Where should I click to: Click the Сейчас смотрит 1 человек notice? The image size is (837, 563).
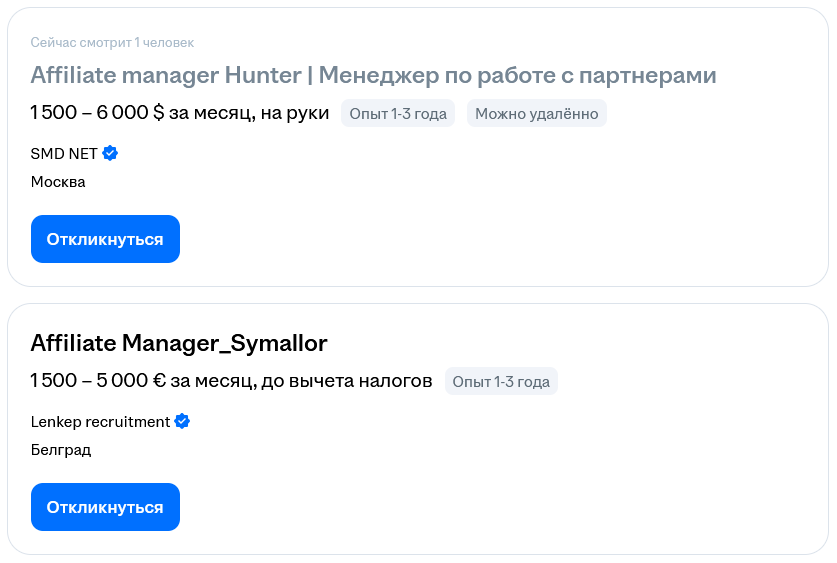click(112, 42)
